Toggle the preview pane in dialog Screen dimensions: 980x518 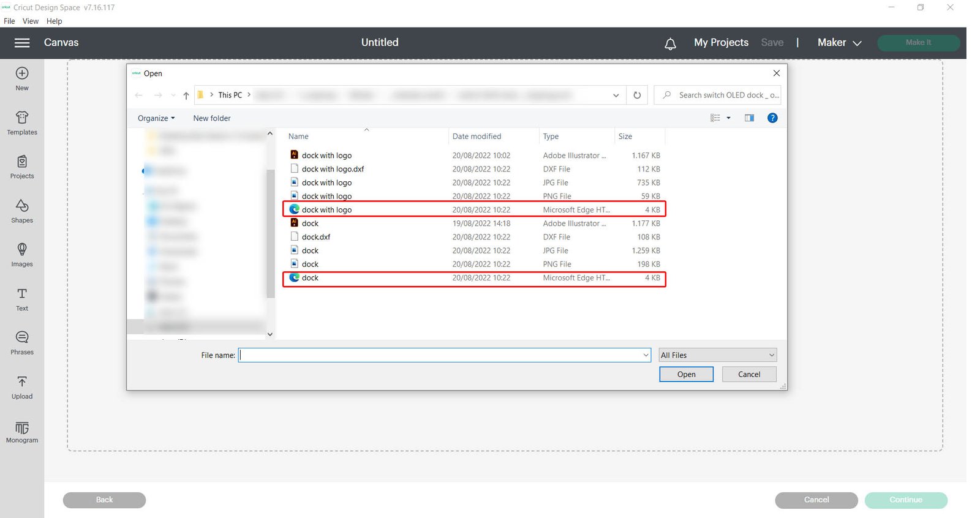click(x=749, y=118)
